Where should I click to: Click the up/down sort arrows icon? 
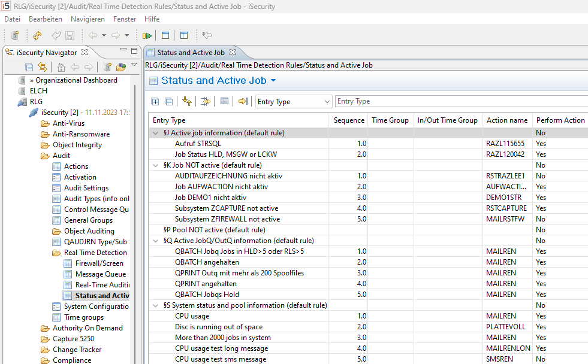(187, 101)
